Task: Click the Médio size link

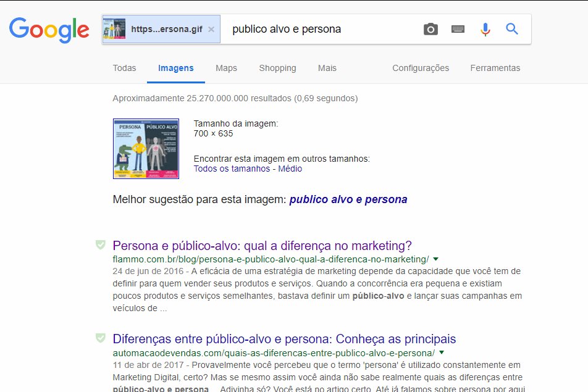Action: pyautogui.click(x=290, y=169)
